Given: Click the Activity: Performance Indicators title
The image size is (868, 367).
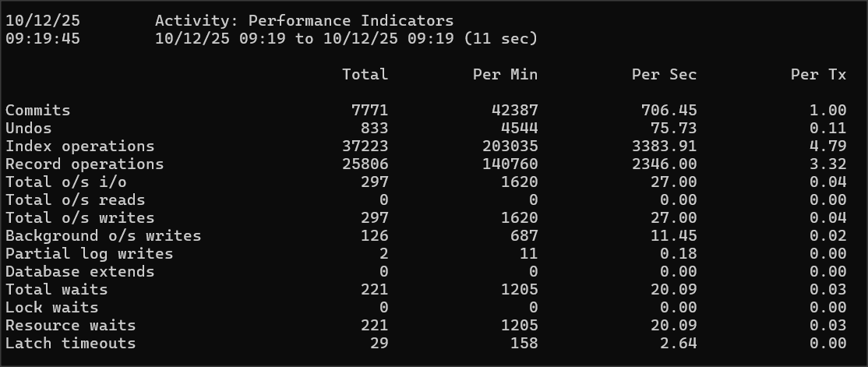Looking at the screenshot, I should click(304, 21).
